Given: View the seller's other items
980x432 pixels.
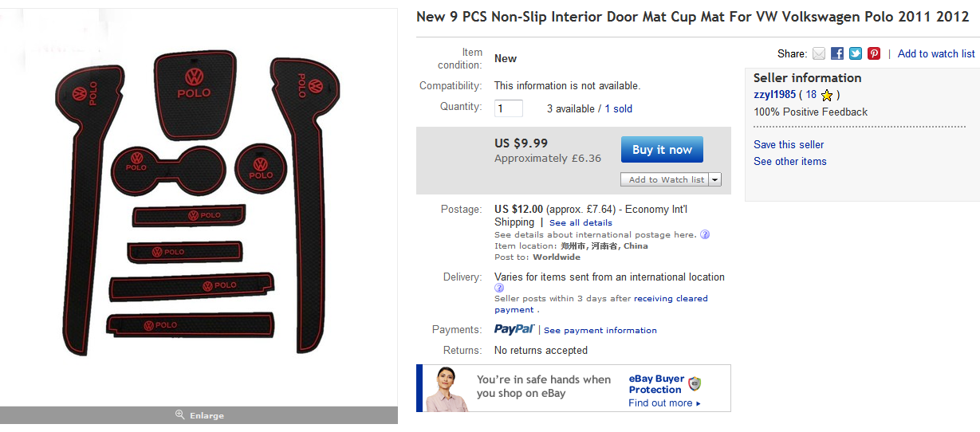Looking at the screenshot, I should [790, 161].
